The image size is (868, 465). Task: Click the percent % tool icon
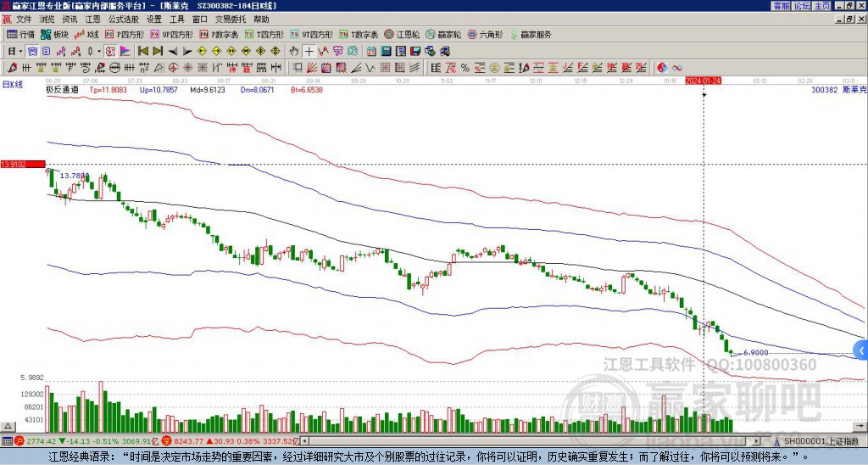tap(465, 68)
